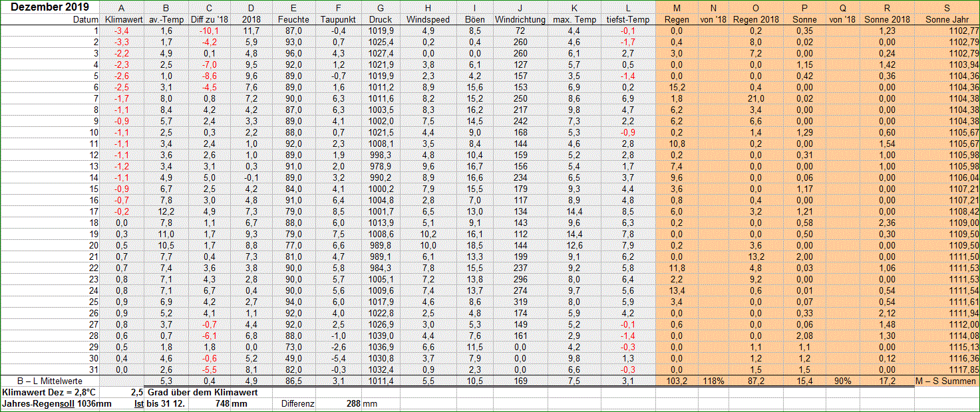
Task: Select column letter A header
Action: (x=122, y=8)
